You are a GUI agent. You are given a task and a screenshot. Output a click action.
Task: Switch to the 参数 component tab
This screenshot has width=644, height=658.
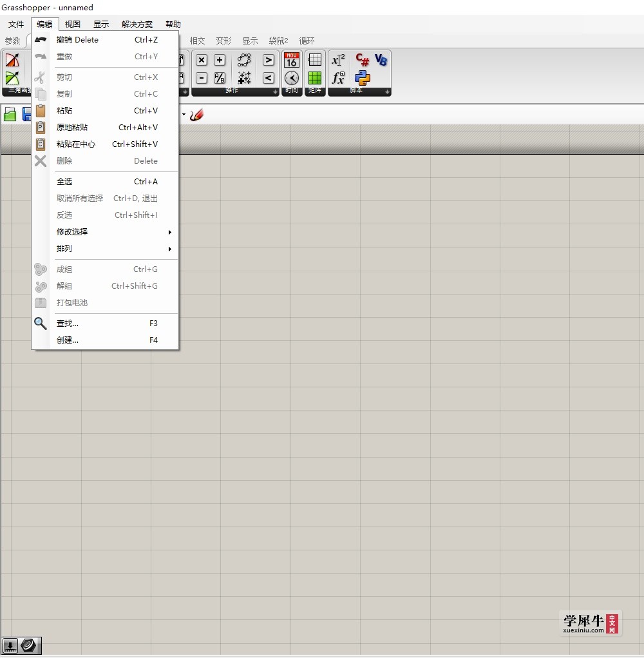(13, 41)
